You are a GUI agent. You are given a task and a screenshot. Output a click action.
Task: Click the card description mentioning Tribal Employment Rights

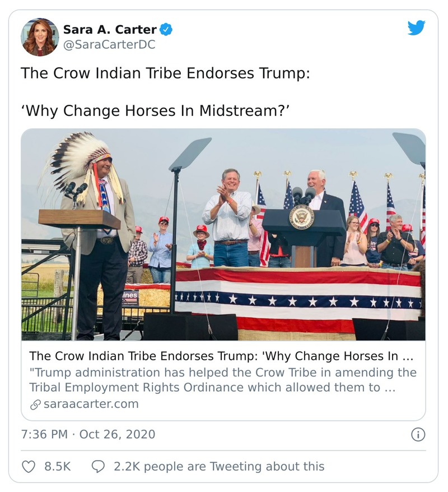click(x=223, y=380)
